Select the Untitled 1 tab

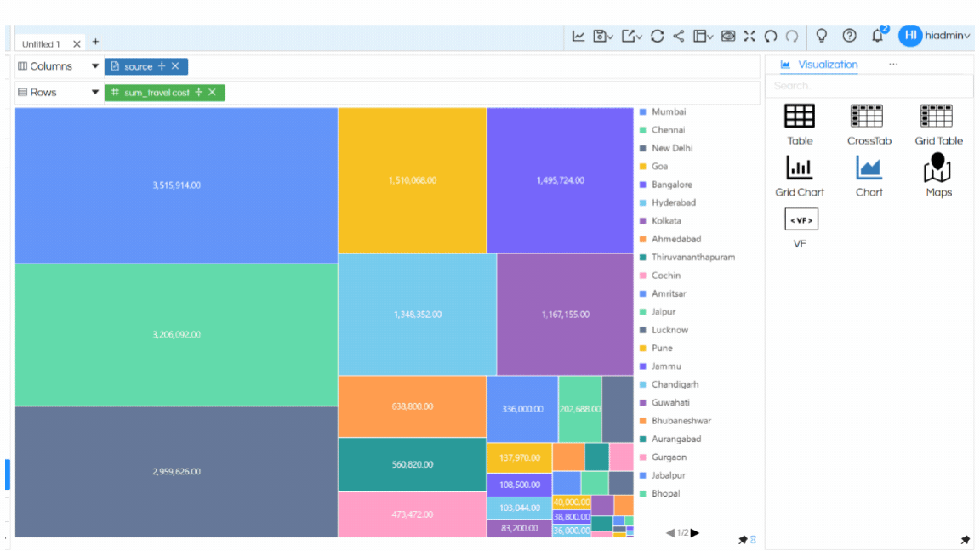click(x=41, y=43)
